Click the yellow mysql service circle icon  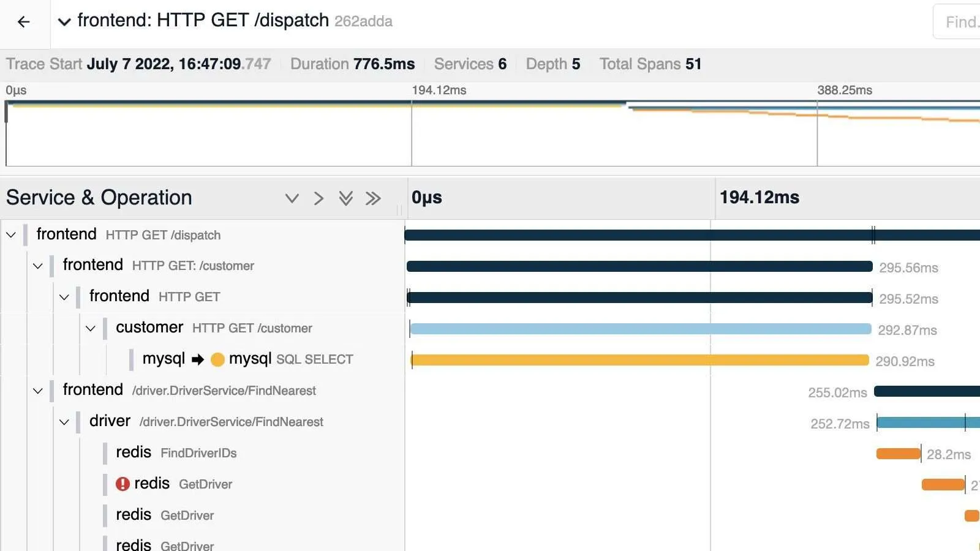217,360
